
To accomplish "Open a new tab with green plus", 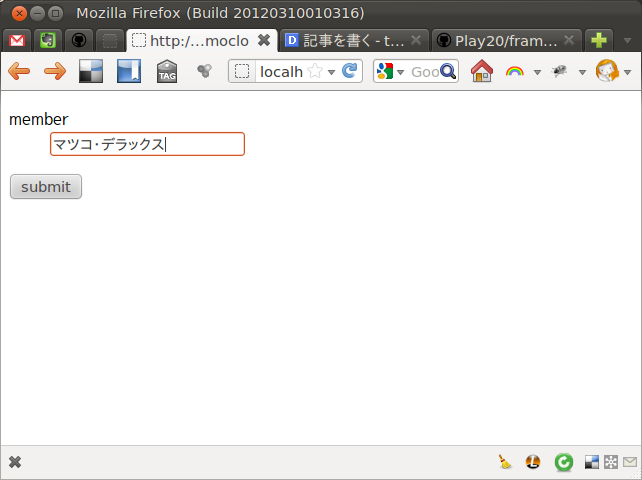I will pyautogui.click(x=599, y=41).
